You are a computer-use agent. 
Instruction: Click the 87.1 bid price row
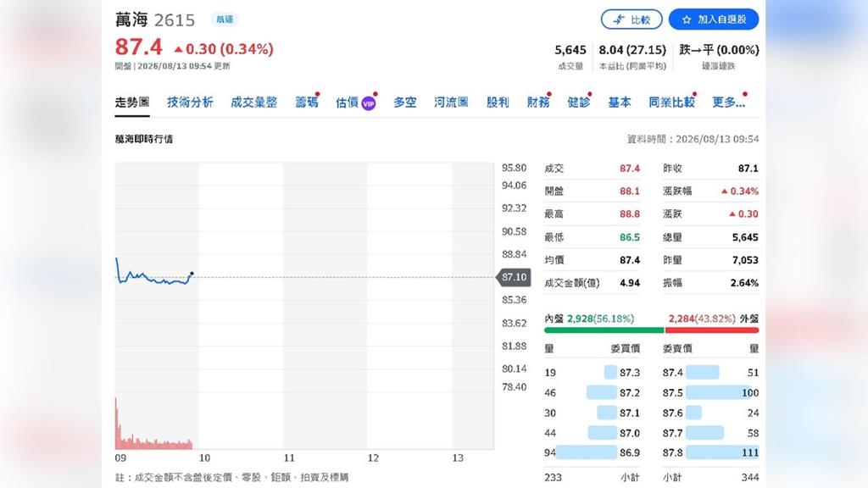[x=593, y=413]
